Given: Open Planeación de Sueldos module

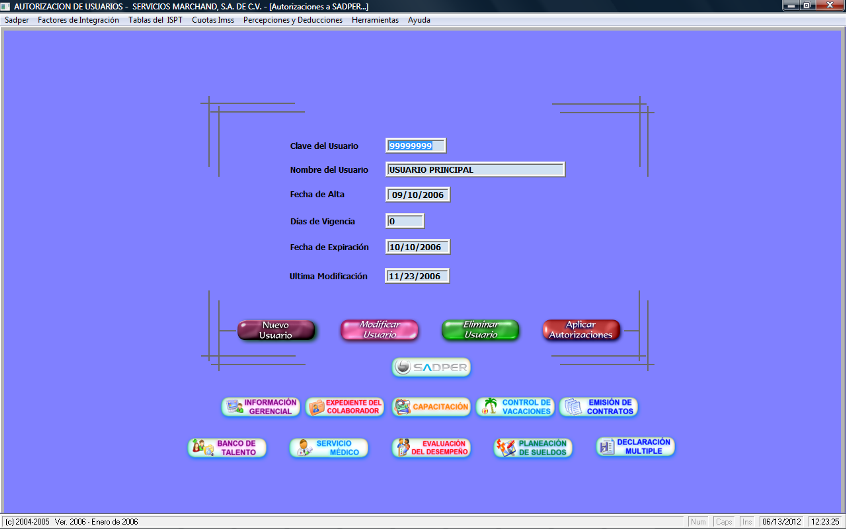Looking at the screenshot, I should click(x=533, y=447).
